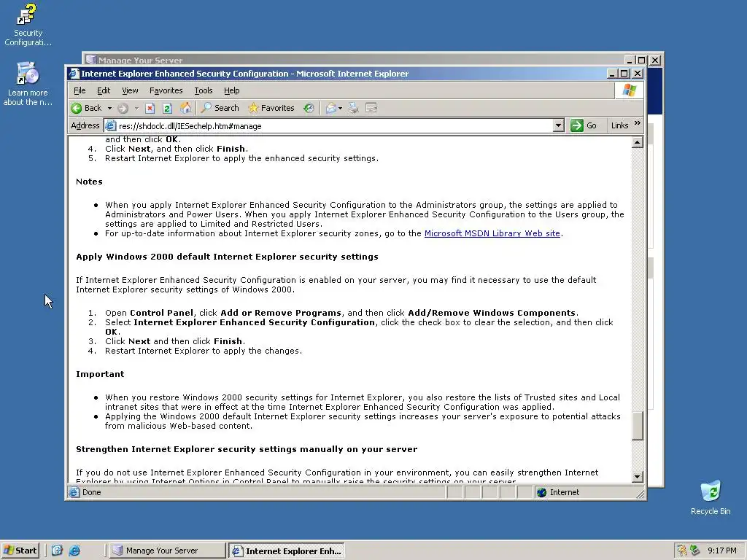Click the network system tray icon
The image size is (747, 560).
pos(695,551)
